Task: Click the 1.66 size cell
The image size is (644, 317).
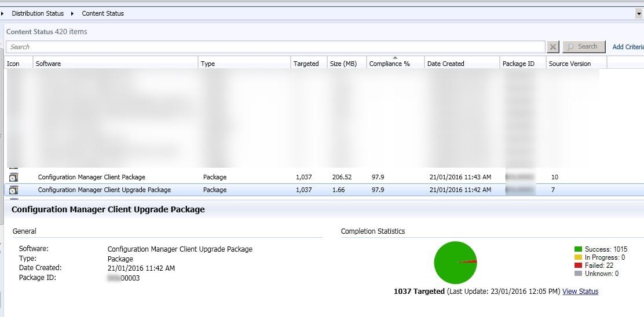Action: pyautogui.click(x=338, y=190)
